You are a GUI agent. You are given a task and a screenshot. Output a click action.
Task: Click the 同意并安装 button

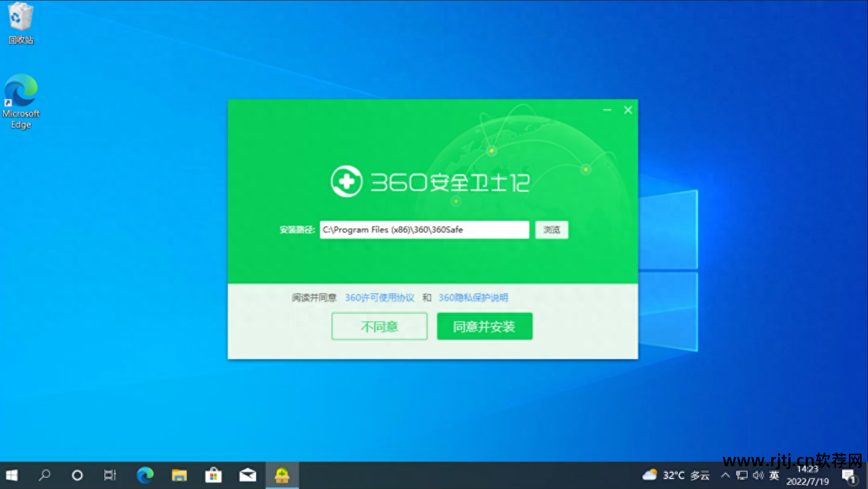click(484, 326)
